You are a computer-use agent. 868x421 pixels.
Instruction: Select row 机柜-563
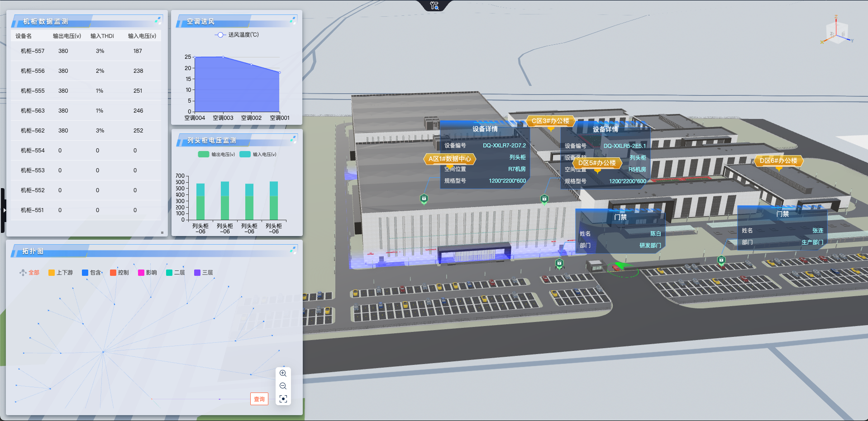coord(86,111)
